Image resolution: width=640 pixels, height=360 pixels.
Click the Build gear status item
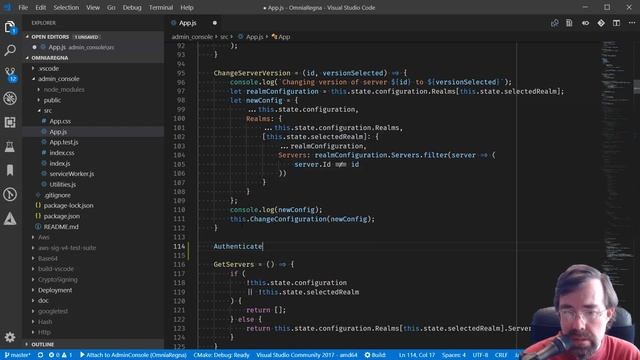[x=375, y=355]
